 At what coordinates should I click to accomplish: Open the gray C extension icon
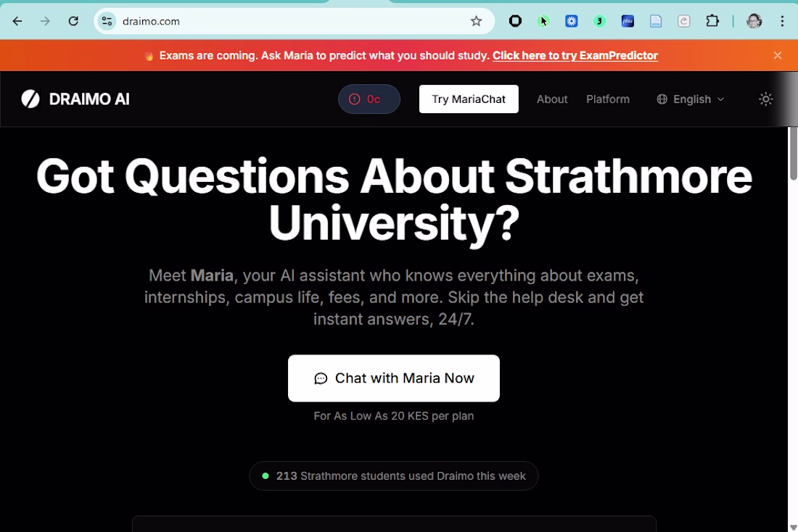[x=684, y=21]
